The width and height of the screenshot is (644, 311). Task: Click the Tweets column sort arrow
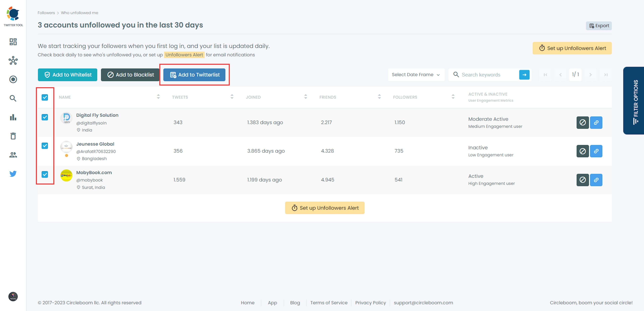click(x=232, y=97)
